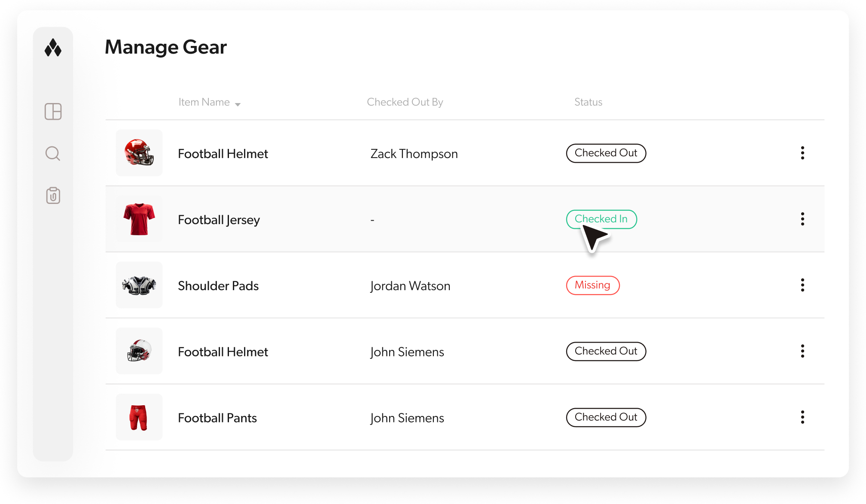This screenshot has width=866, height=504.
Task: Open options menu for John Siemens' Football Helmet
Action: [802, 351]
